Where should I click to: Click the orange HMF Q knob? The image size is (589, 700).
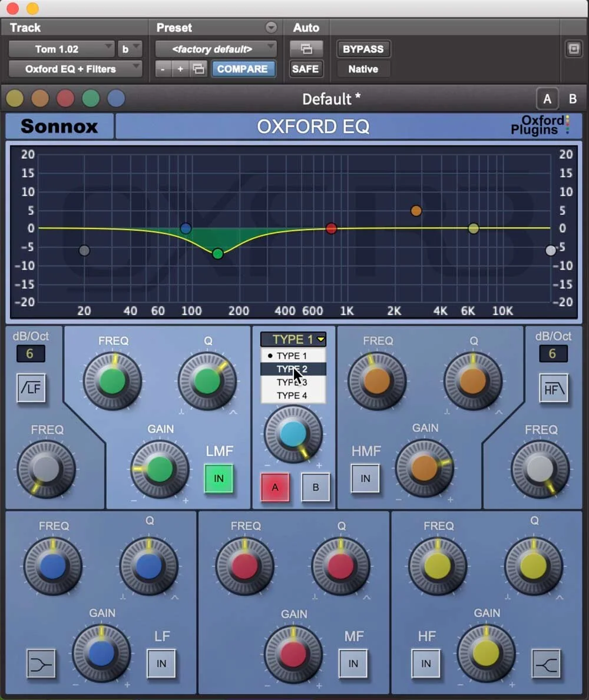(472, 381)
